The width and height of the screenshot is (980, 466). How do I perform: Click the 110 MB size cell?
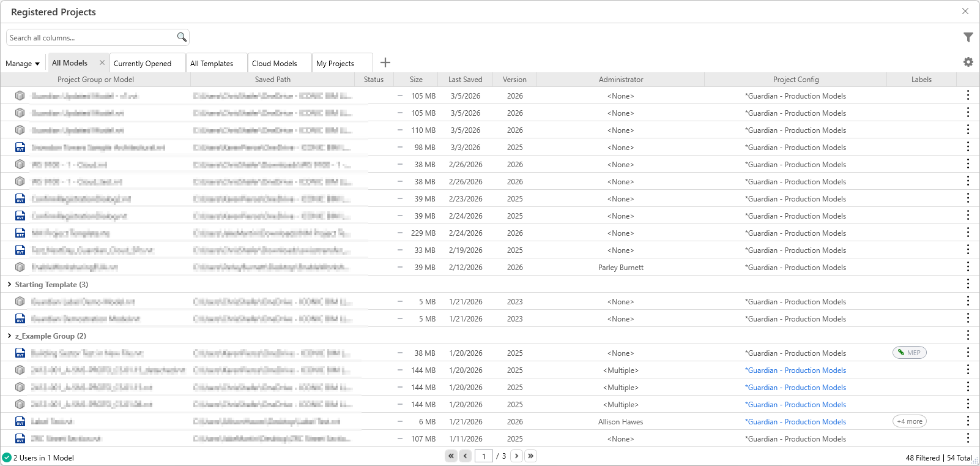(423, 130)
